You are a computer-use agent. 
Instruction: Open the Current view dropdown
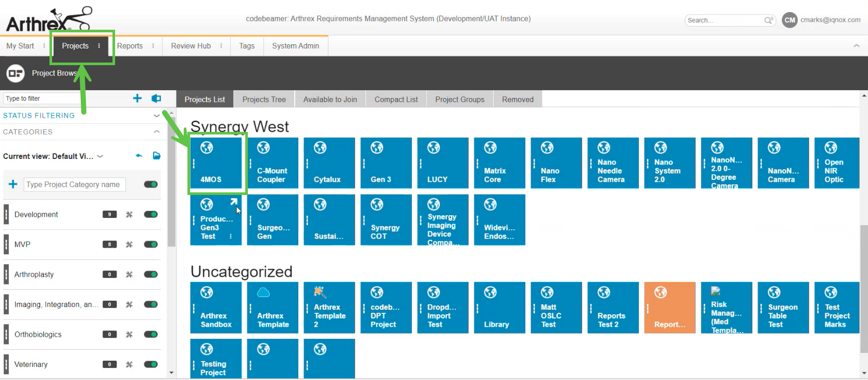tap(100, 156)
